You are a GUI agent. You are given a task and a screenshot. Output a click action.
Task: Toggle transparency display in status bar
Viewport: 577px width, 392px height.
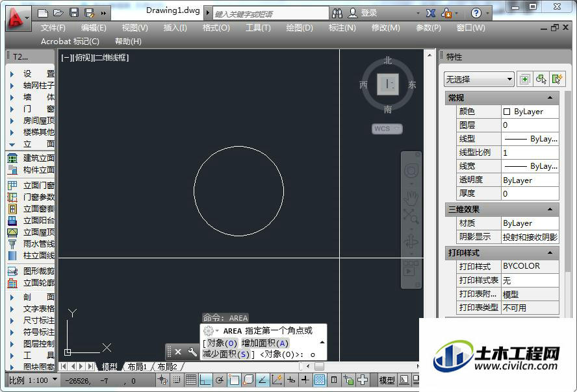320,380
